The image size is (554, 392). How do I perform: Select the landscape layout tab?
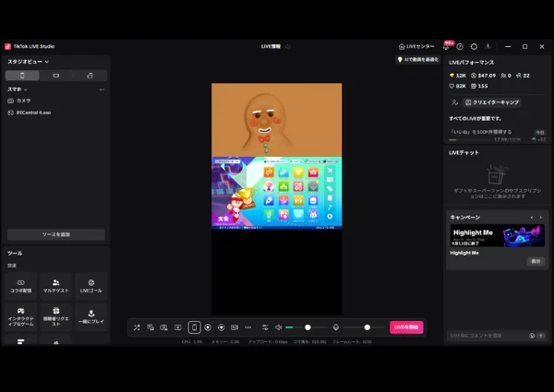56,76
